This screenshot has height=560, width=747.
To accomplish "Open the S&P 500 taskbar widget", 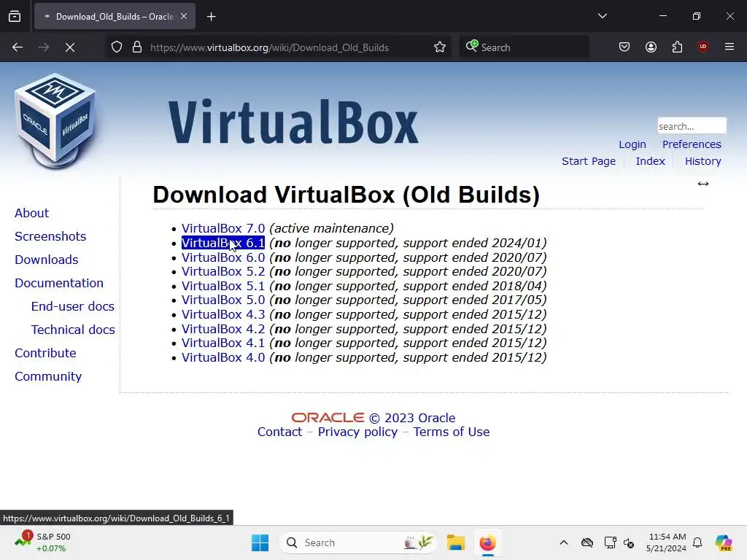I will [x=42, y=542].
